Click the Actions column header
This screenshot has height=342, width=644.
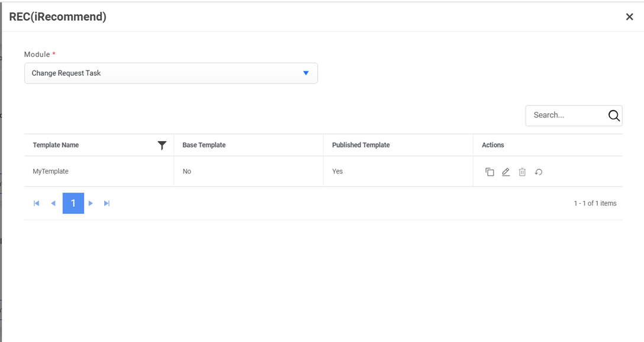[493, 145]
